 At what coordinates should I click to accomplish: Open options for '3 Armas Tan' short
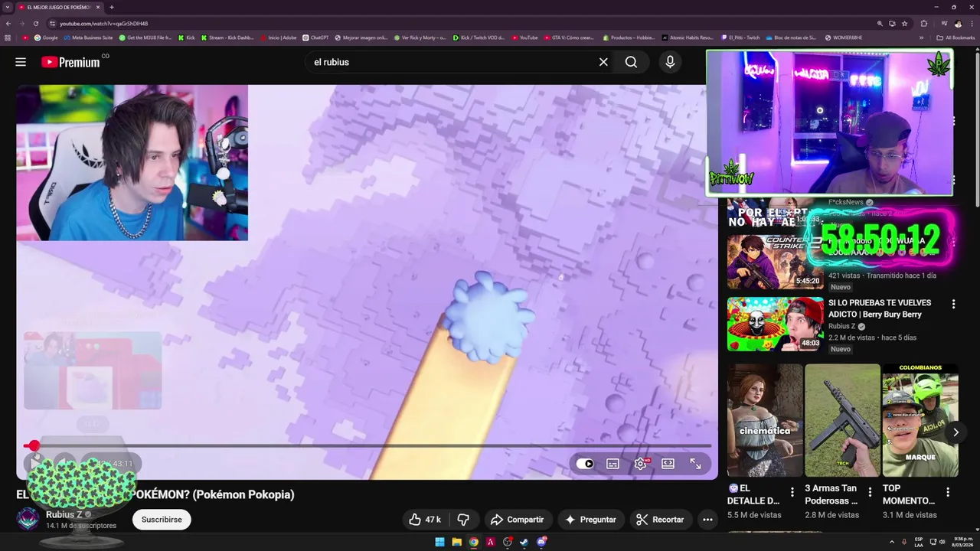tap(870, 492)
